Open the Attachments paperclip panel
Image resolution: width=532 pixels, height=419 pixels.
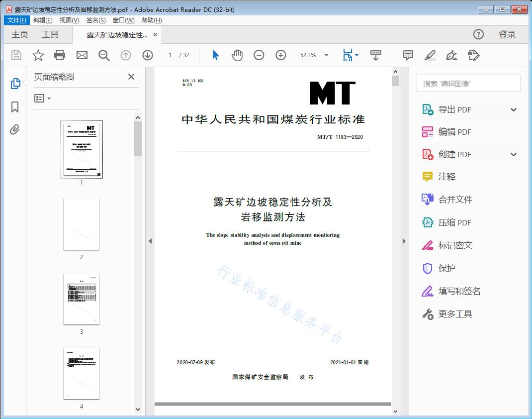pos(15,129)
